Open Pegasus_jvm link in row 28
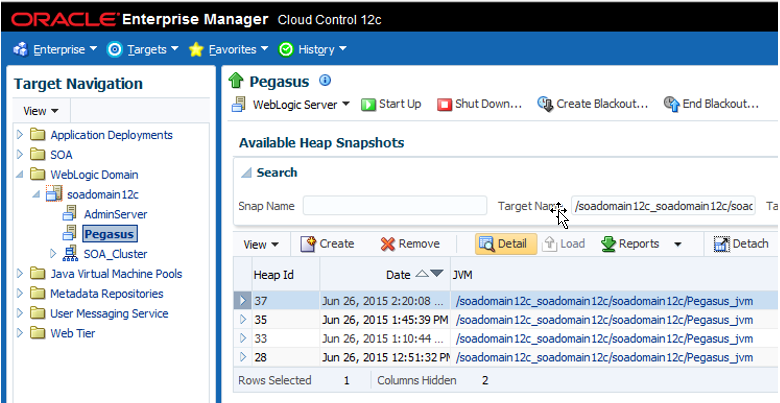 [604, 358]
